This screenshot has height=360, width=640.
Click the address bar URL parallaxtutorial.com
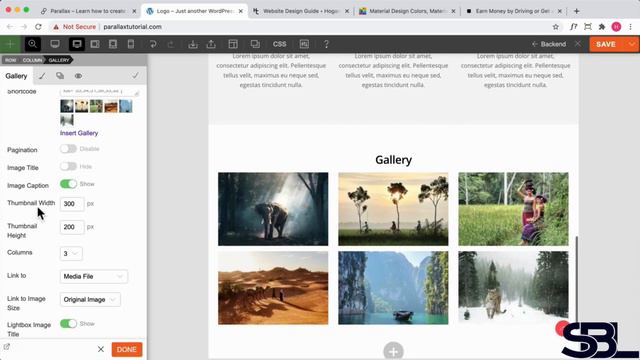coord(132,27)
